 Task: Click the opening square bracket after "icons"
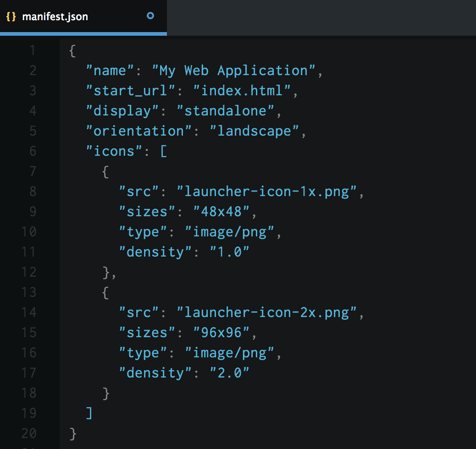[163, 151]
